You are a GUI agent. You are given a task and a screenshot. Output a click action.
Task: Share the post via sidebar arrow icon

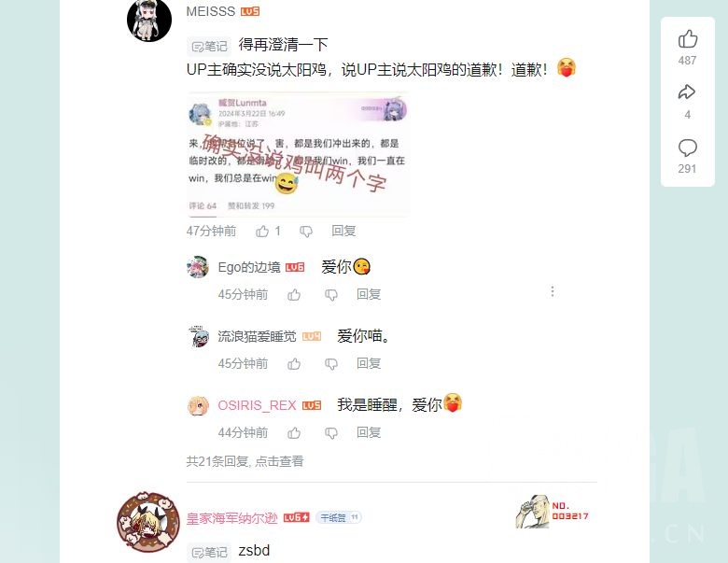(687, 92)
